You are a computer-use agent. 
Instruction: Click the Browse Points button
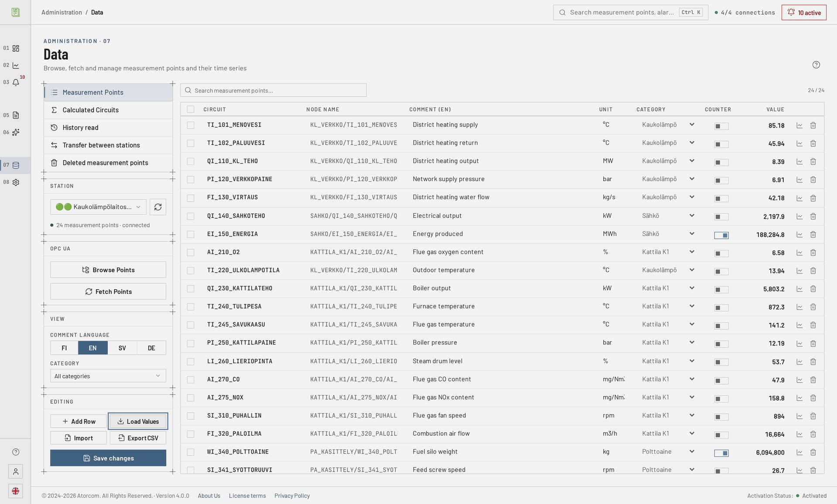point(108,270)
